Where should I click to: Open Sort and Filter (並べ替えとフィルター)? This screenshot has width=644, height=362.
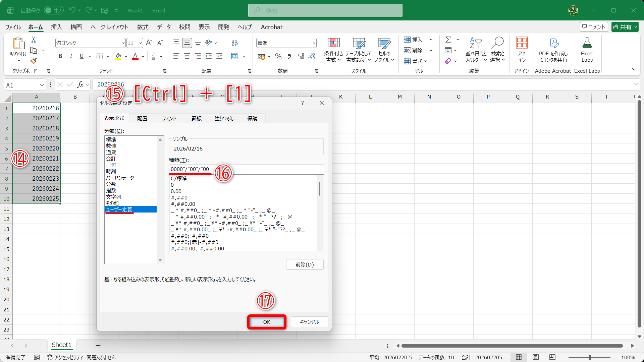pos(475,50)
